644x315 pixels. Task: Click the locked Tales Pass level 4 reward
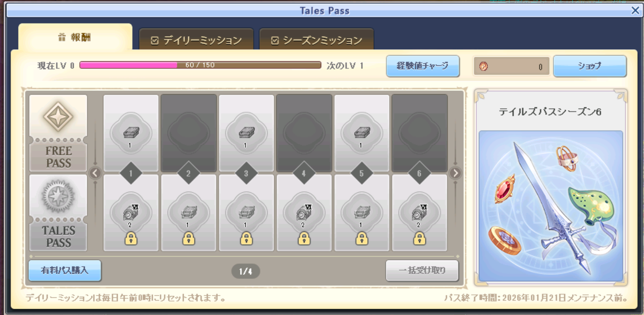pos(304,213)
